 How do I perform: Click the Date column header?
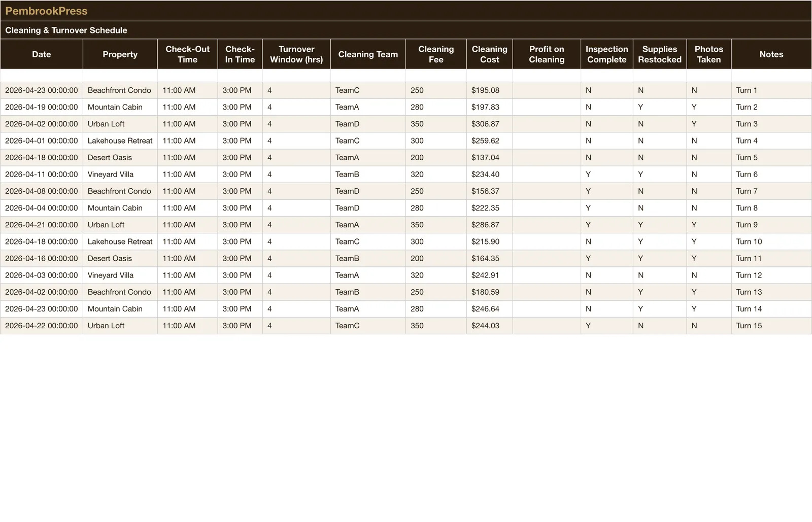pyautogui.click(x=42, y=54)
